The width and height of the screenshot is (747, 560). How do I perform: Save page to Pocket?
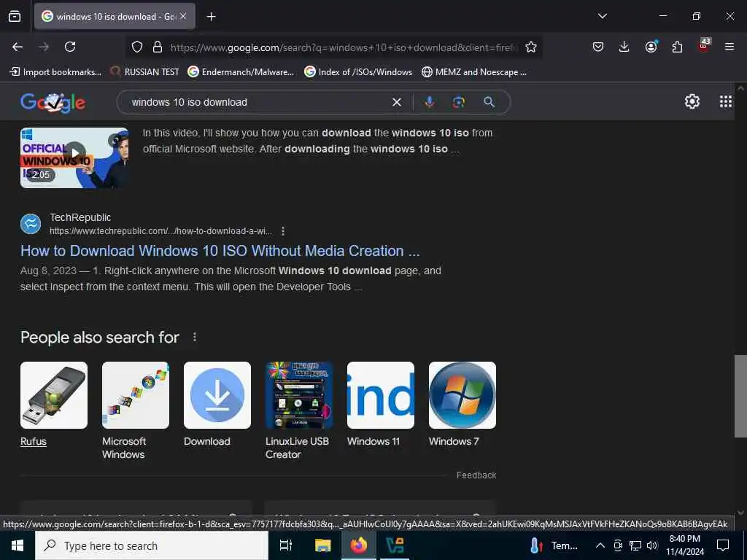[x=598, y=47]
